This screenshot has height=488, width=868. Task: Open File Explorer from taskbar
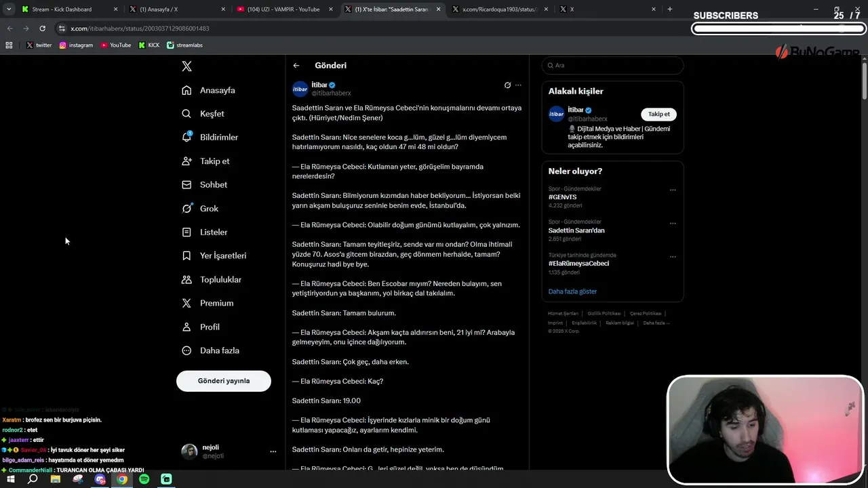click(x=56, y=479)
